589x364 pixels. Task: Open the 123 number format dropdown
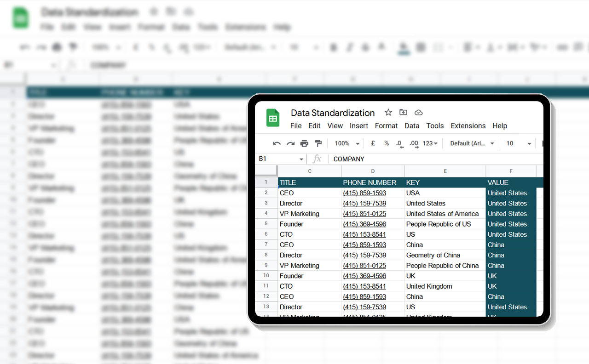click(430, 143)
